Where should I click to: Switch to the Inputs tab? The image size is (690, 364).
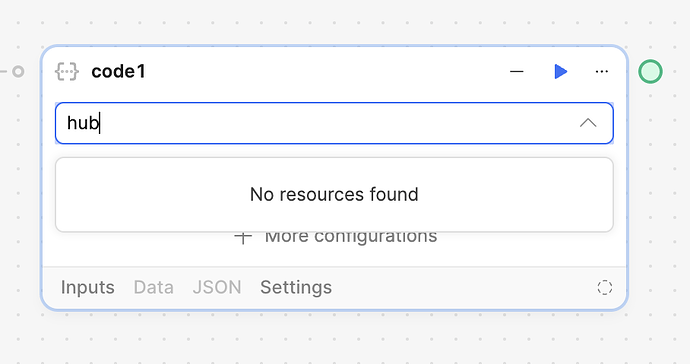[88, 287]
